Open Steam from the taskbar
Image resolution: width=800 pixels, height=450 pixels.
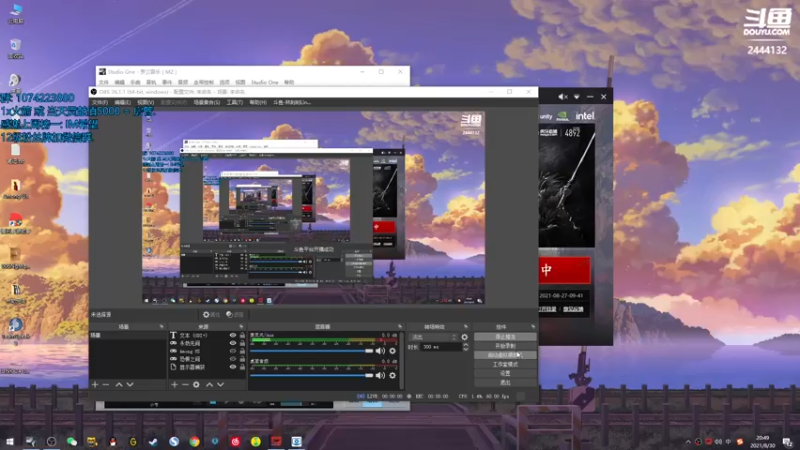click(153, 441)
